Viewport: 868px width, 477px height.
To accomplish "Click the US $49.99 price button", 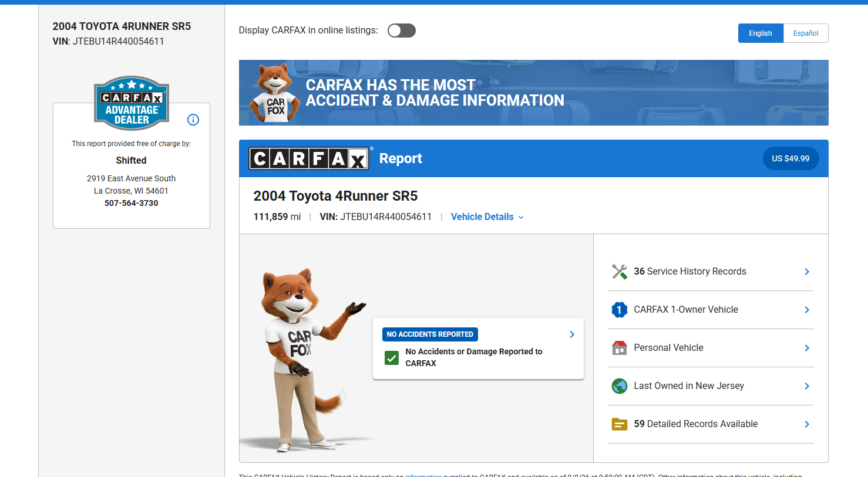I will pyautogui.click(x=790, y=158).
